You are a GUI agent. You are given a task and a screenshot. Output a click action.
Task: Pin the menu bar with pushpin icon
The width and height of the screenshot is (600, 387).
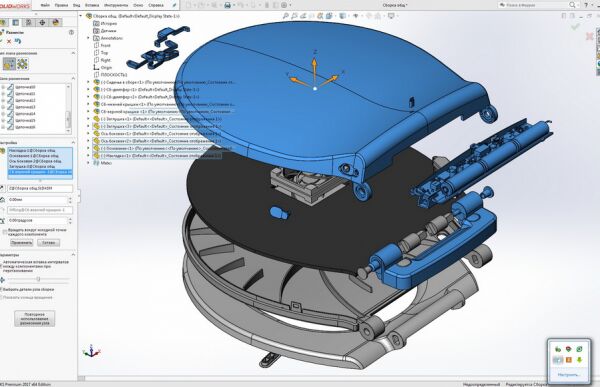pyautogui.click(x=174, y=5)
